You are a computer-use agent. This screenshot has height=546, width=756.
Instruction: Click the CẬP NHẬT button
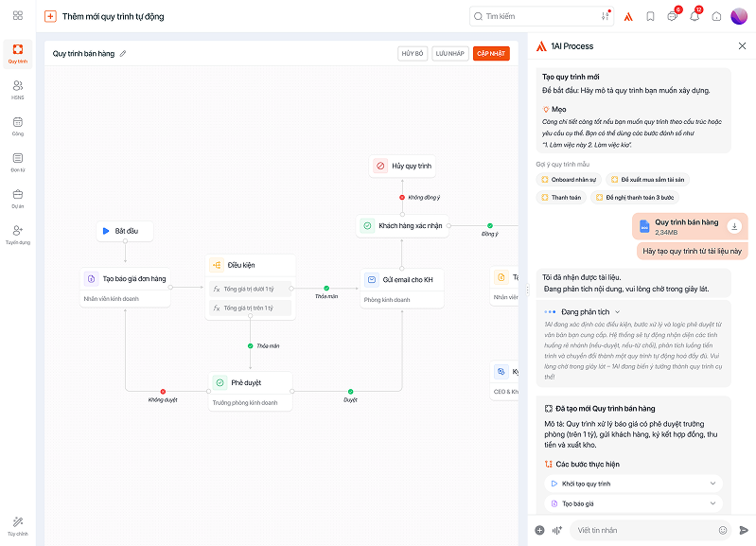point(491,54)
